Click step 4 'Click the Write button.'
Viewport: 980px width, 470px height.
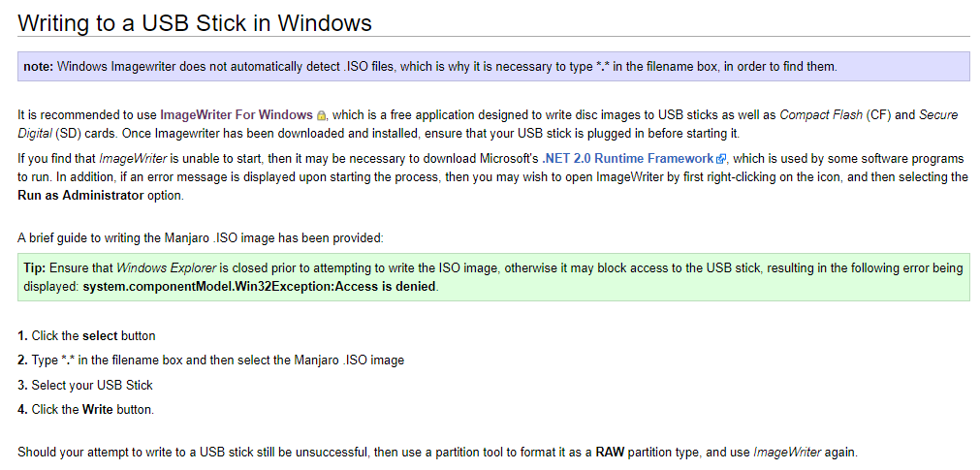85,411
